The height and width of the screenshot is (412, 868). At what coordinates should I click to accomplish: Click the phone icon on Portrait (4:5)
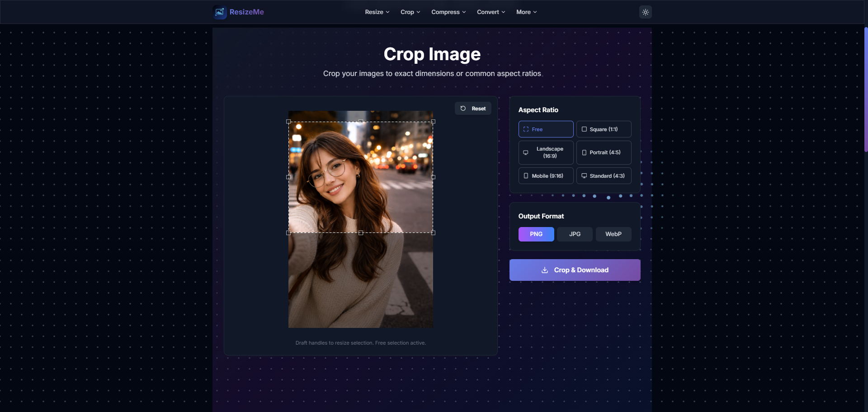(584, 152)
